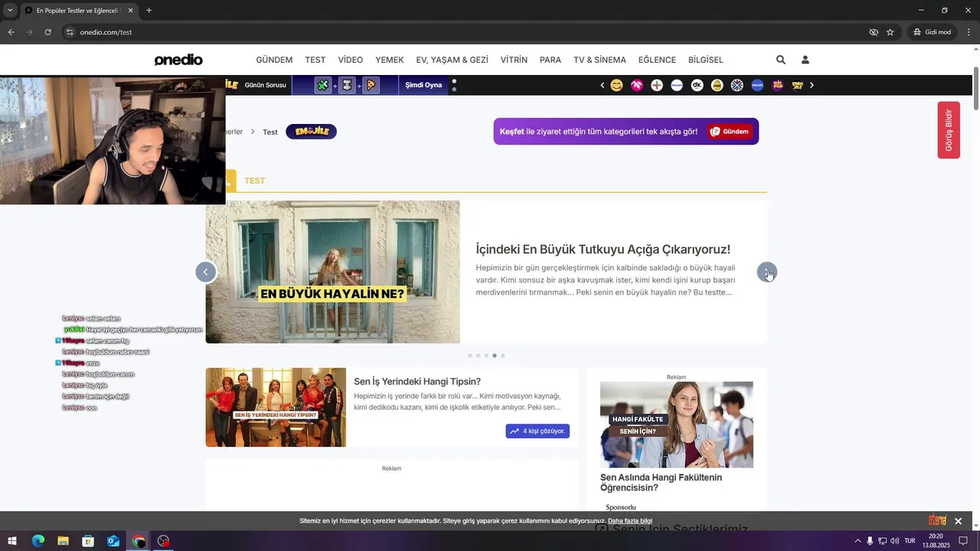Click the Emojile badge next to Test
Screen dimensions: 980x551
point(311,132)
